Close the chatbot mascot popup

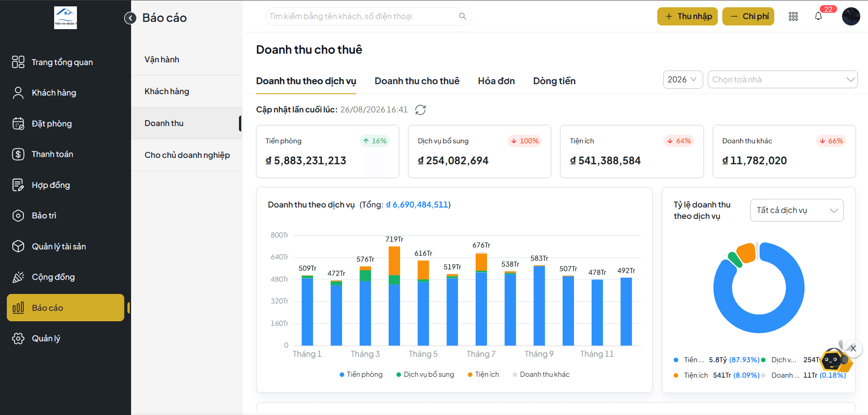(x=853, y=349)
